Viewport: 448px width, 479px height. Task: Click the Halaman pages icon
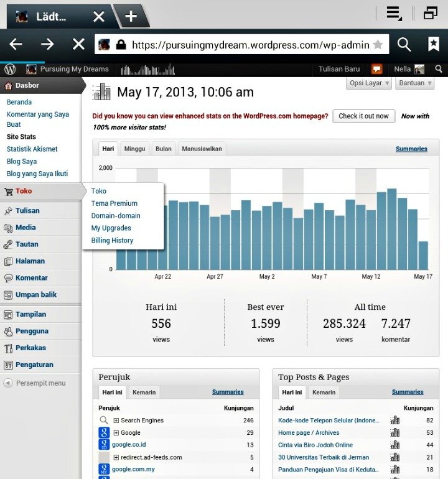(x=8, y=261)
